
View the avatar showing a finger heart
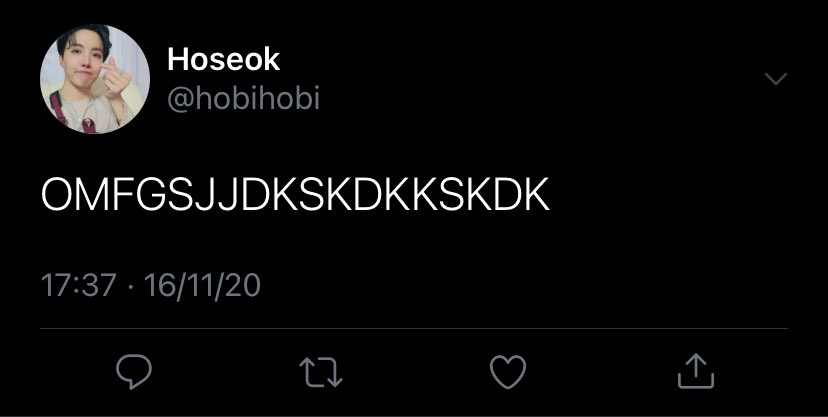[x=95, y=79]
